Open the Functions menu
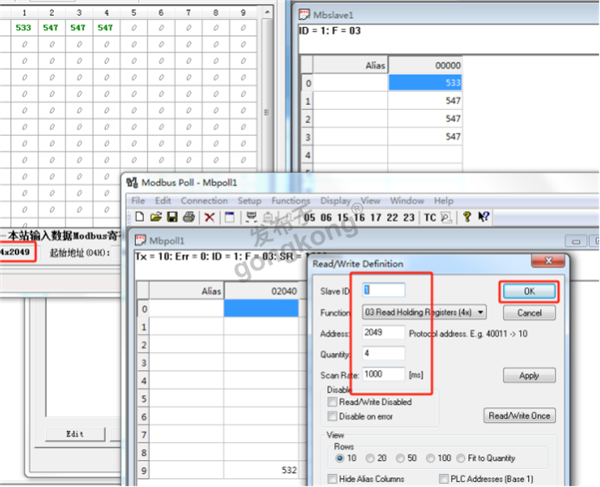The width and height of the screenshot is (600, 487). pos(291,200)
